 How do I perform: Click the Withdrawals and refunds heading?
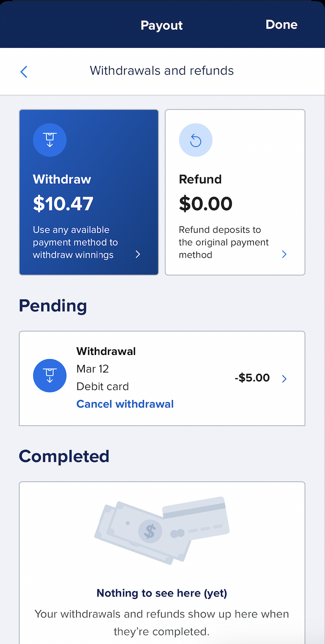coord(162,70)
